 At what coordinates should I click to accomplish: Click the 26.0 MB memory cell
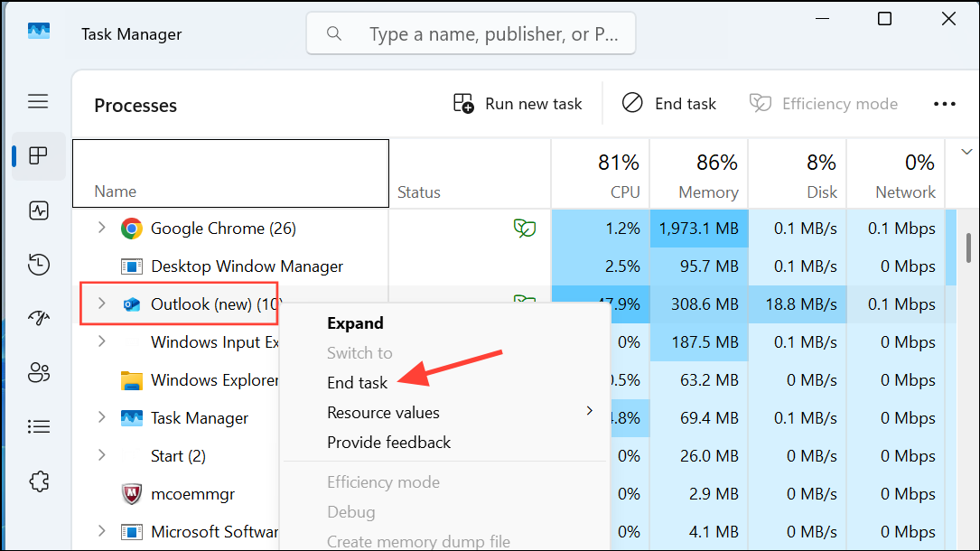699,456
